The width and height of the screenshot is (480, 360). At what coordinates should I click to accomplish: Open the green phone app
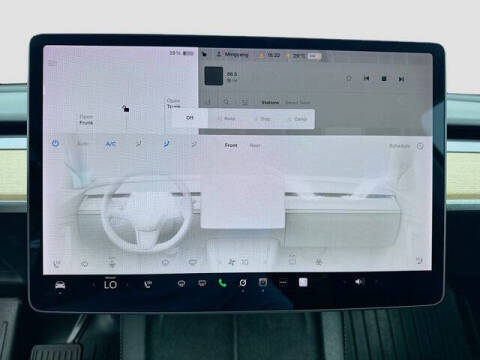click(x=222, y=283)
